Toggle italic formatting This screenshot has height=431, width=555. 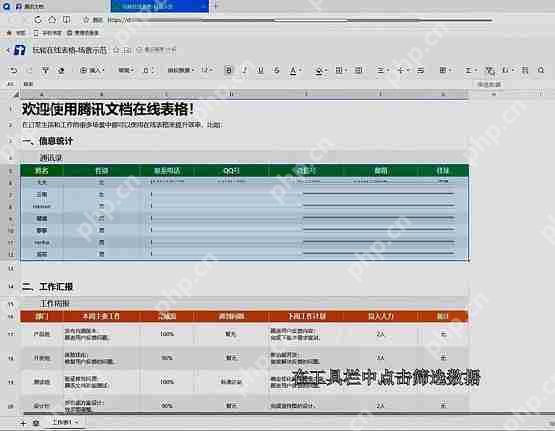click(244, 70)
